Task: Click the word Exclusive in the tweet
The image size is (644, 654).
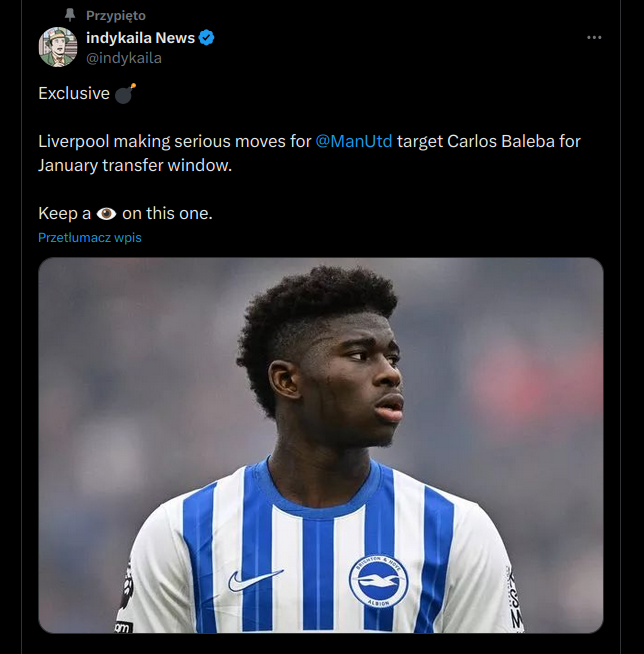Action: point(74,93)
